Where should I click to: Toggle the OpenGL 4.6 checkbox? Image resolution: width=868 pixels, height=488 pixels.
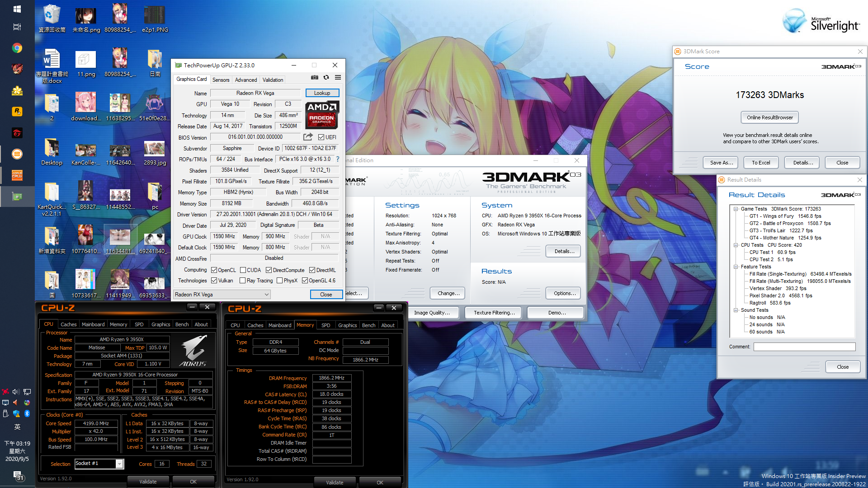point(305,281)
